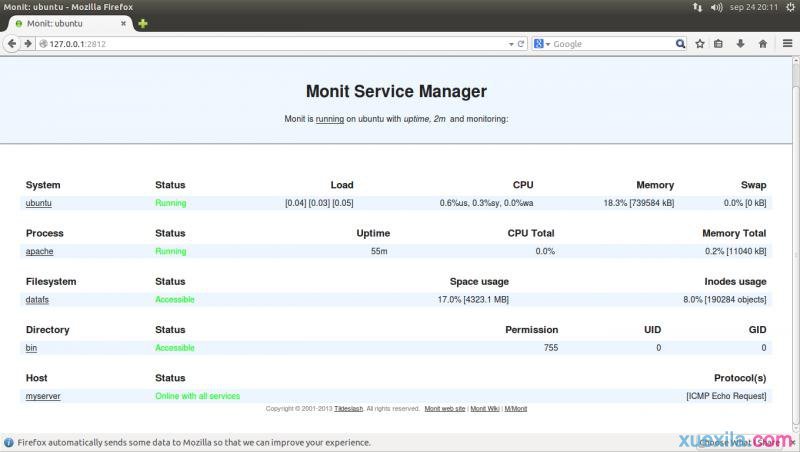Click the memory value 18.3% [739584 kB]
The height and width of the screenshot is (452, 800).
click(x=639, y=203)
